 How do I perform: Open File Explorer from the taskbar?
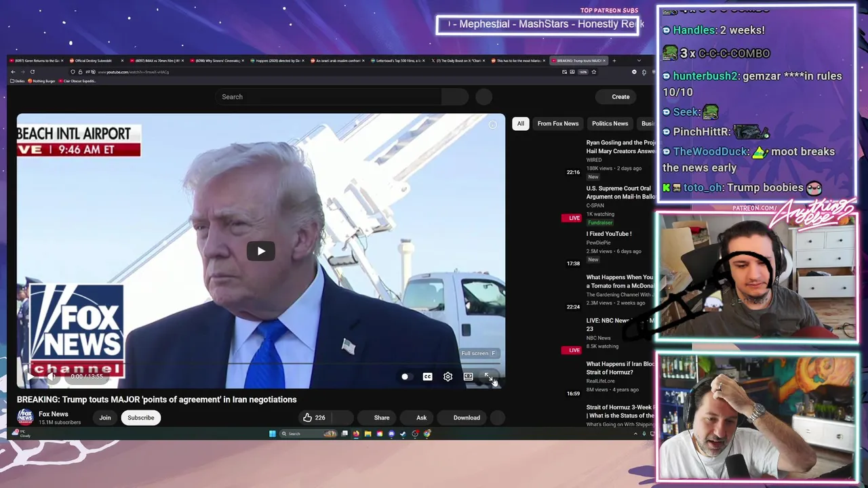point(368,434)
